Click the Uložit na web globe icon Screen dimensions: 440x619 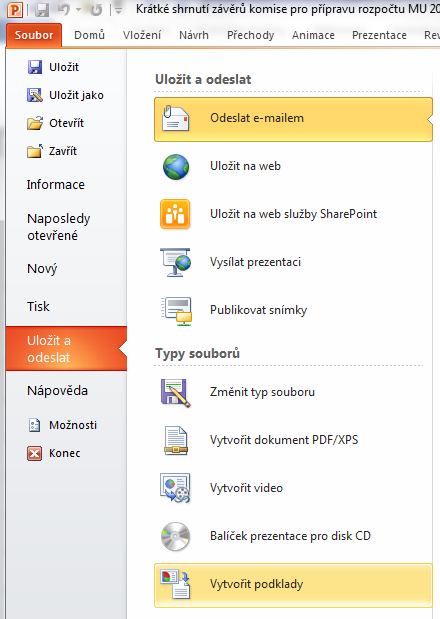[x=176, y=167]
